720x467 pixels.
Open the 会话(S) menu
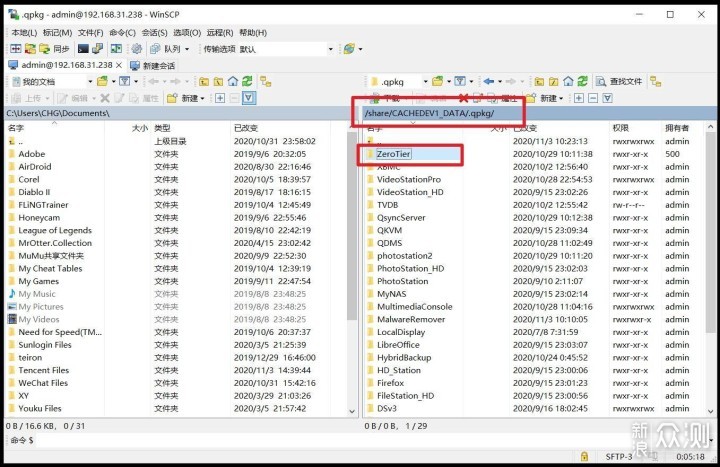[x=154, y=33]
